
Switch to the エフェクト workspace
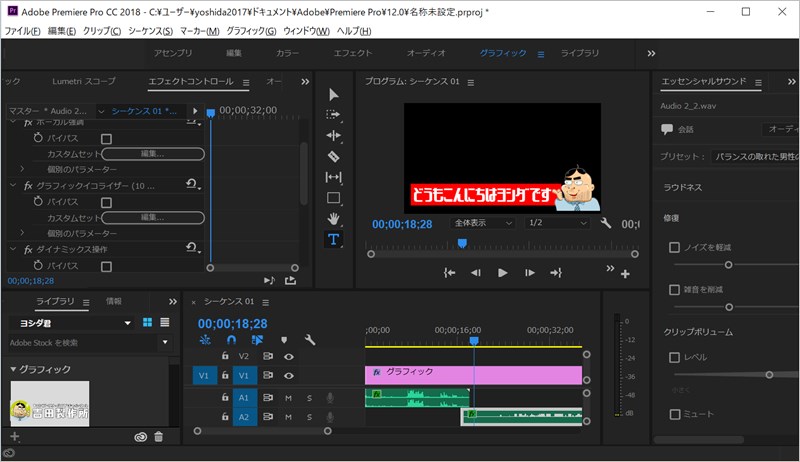tap(353, 53)
